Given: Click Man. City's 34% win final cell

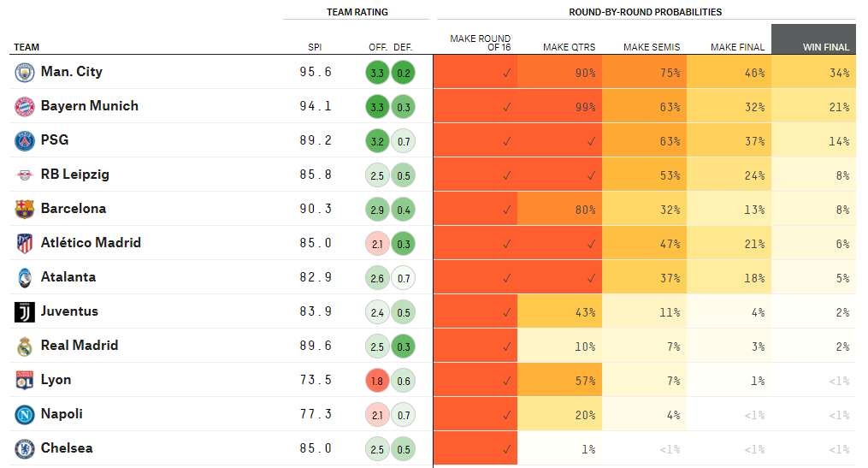Looking at the screenshot, I should 813,73.
